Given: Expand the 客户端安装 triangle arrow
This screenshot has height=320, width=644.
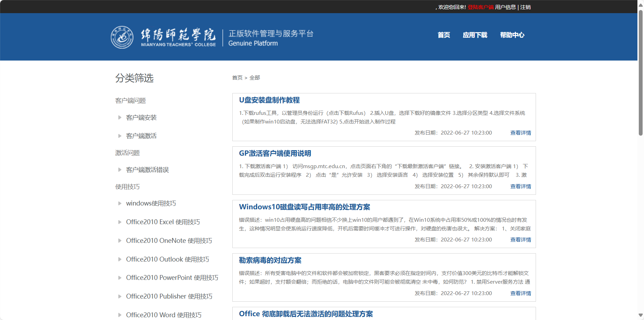Looking at the screenshot, I should 120,118.
